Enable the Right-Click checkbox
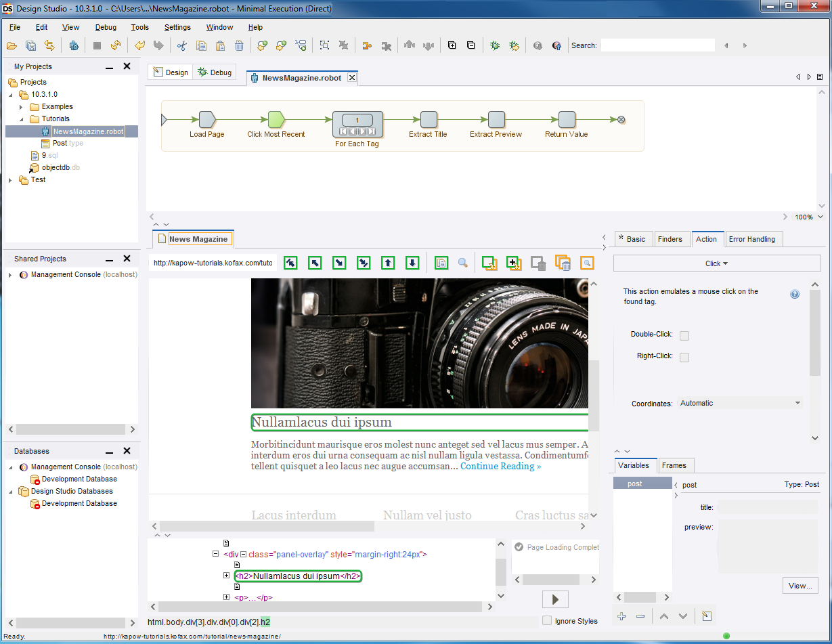 (684, 358)
